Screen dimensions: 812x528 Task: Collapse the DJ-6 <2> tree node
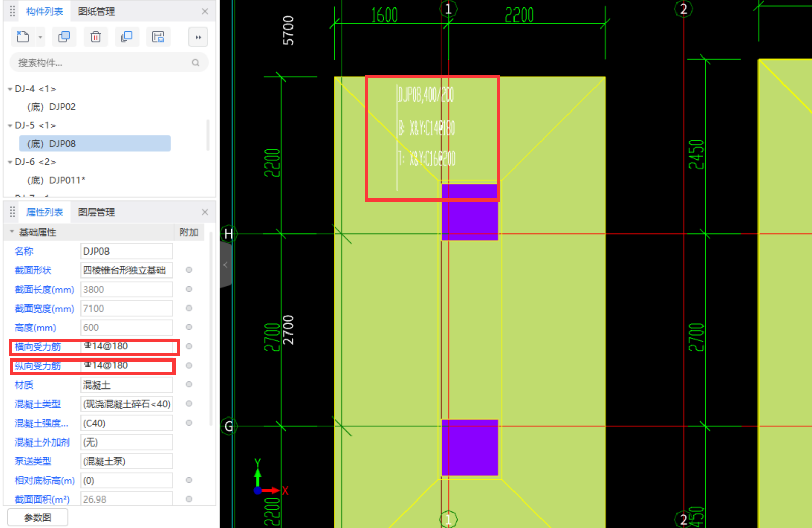click(10, 162)
